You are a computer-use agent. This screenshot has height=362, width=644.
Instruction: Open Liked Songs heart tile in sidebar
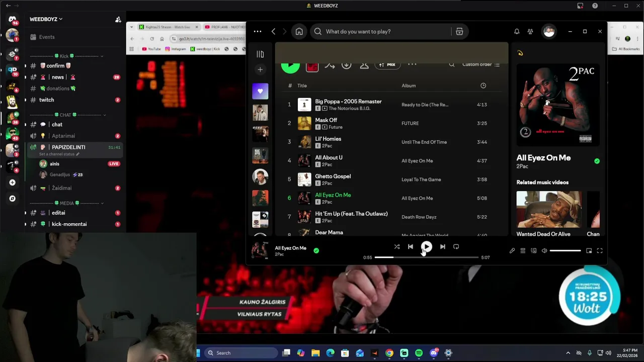click(260, 91)
